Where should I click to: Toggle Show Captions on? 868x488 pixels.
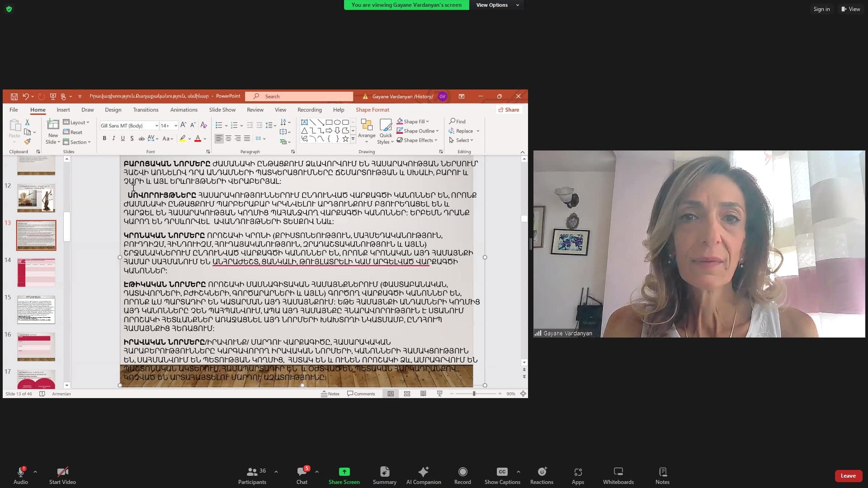coord(502,472)
